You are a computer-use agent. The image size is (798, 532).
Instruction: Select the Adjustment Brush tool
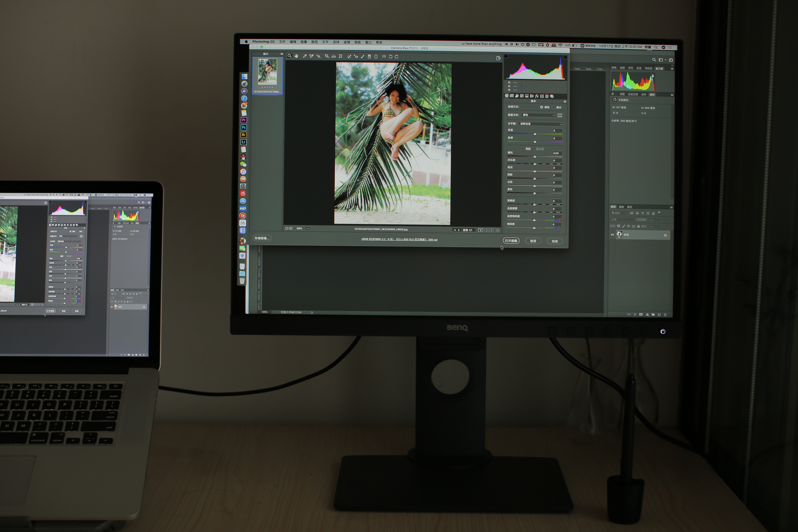click(363, 56)
